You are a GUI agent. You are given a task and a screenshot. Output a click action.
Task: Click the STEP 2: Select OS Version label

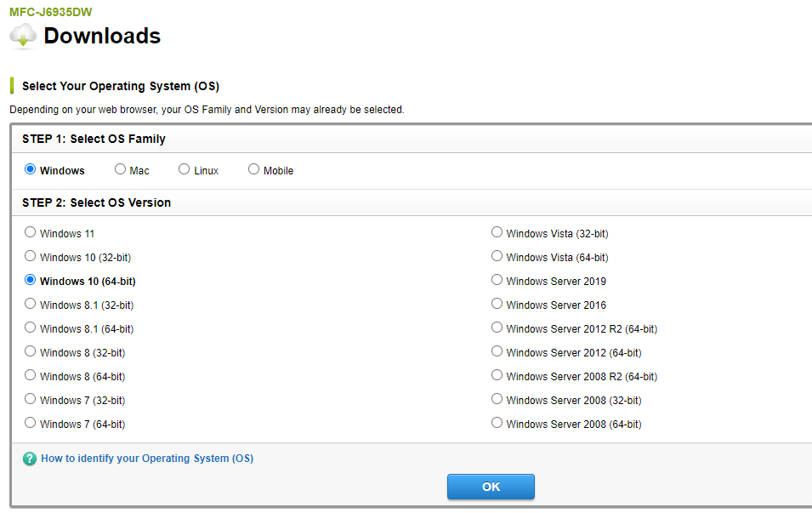coord(96,202)
